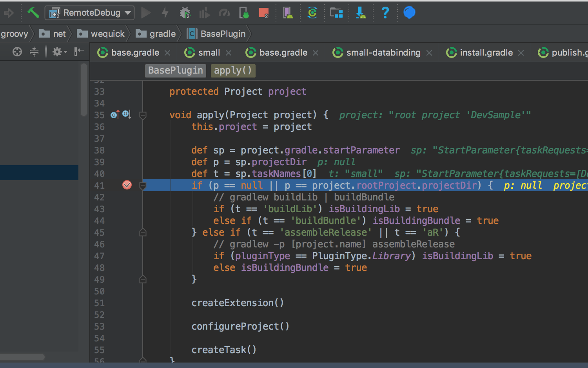This screenshot has width=588, height=368.
Task: Collapse the if block fold at line 41
Action: (x=143, y=186)
